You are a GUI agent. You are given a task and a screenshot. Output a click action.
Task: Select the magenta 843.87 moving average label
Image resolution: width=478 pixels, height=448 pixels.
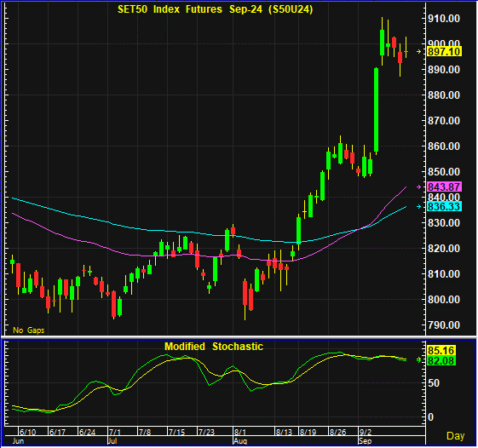(445, 187)
